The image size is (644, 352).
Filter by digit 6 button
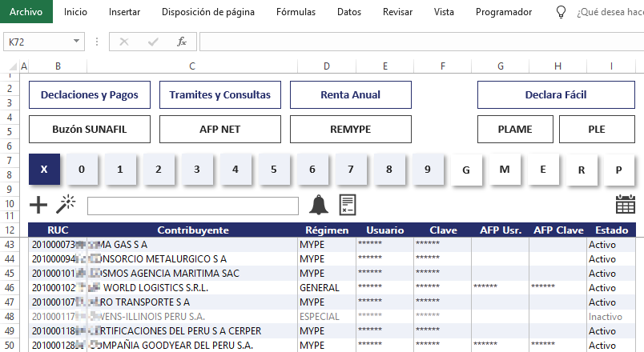click(x=312, y=169)
